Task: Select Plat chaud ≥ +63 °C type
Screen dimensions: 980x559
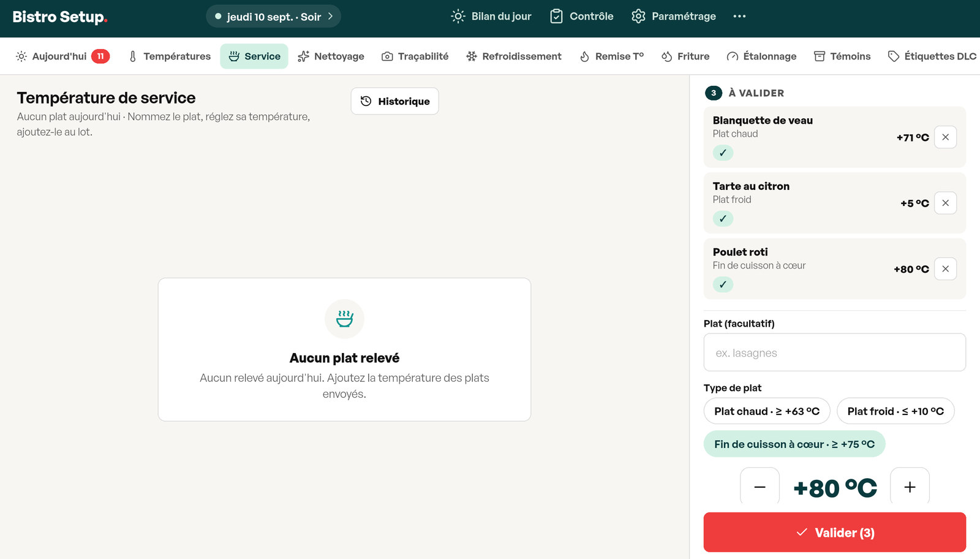Action: [x=767, y=411]
